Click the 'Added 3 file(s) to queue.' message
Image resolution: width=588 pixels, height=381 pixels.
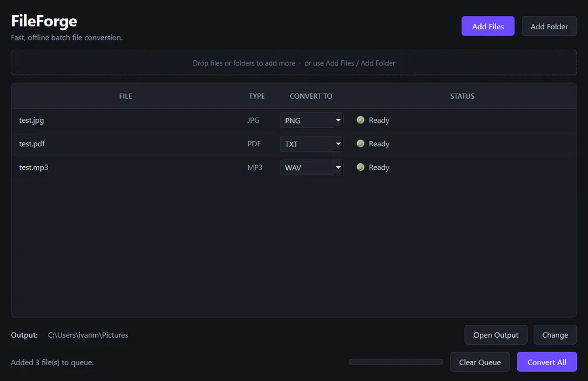pyautogui.click(x=52, y=362)
